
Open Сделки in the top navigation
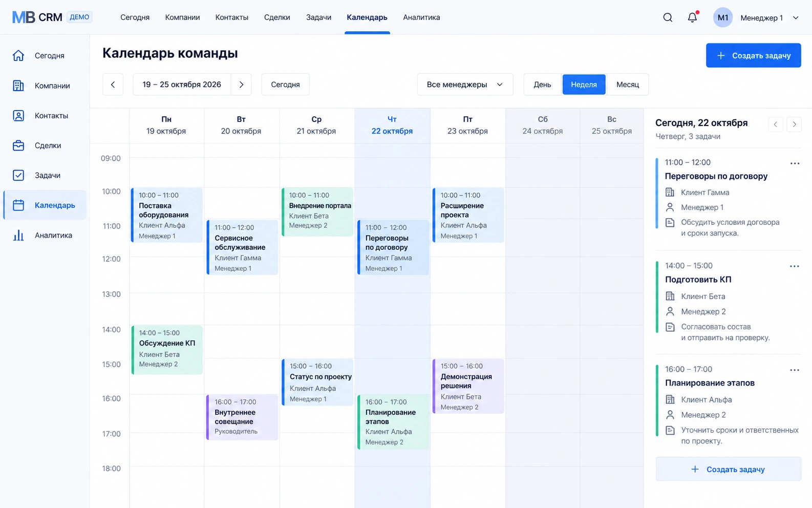[x=277, y=17]
